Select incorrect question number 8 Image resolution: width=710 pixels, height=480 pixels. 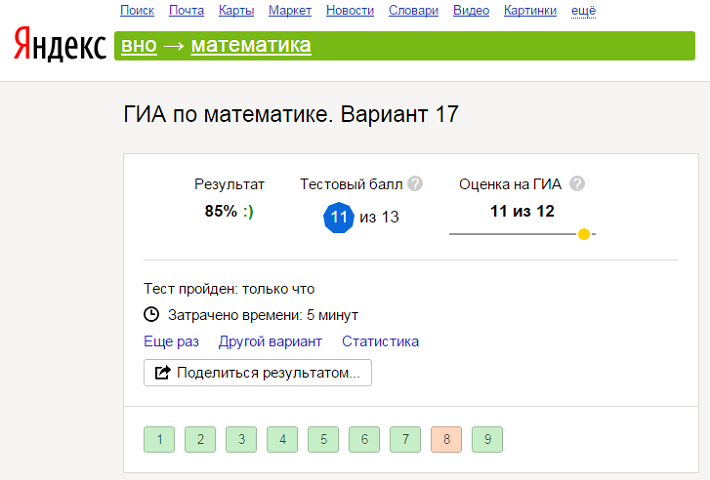click(x=446, y=439)
